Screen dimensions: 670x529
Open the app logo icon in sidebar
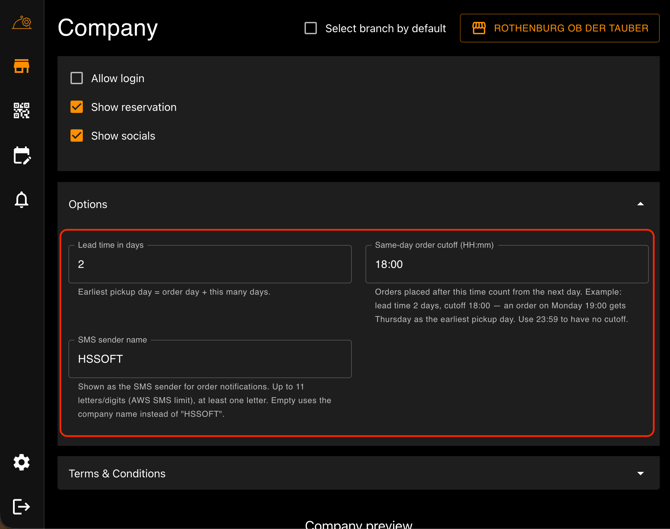click(22, 22)
